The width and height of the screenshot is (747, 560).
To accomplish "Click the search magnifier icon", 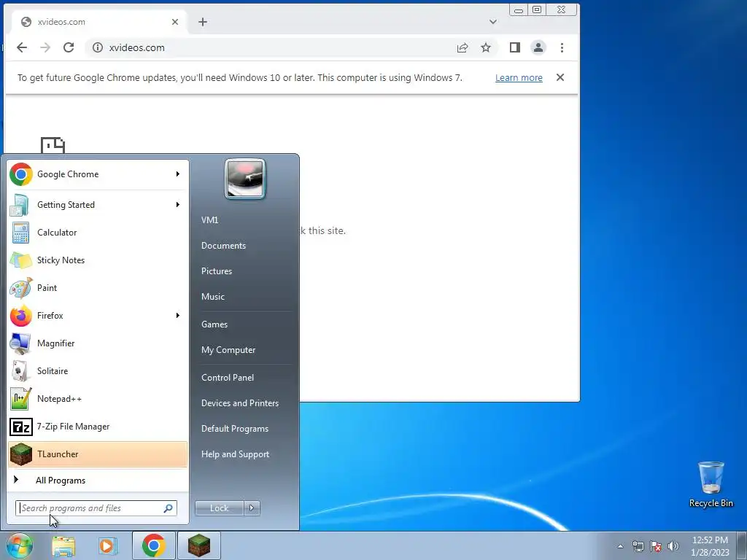I will pos(169,508).
